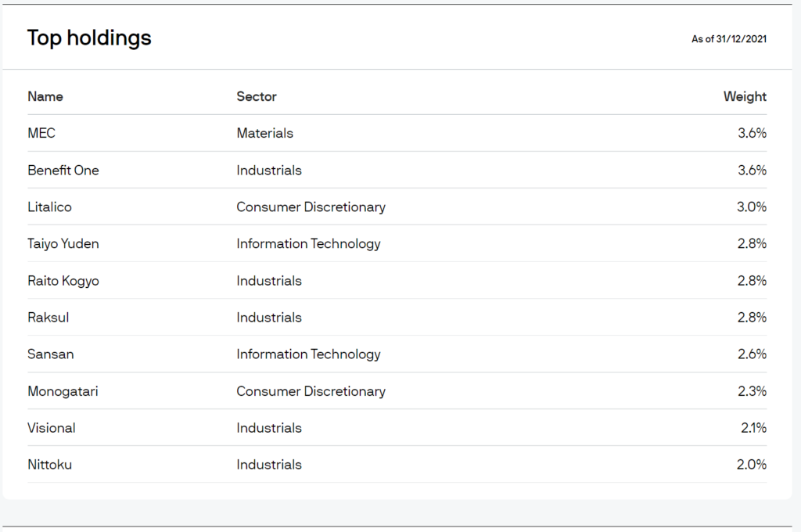Select the MEC holding name

[x=41, y=133]
